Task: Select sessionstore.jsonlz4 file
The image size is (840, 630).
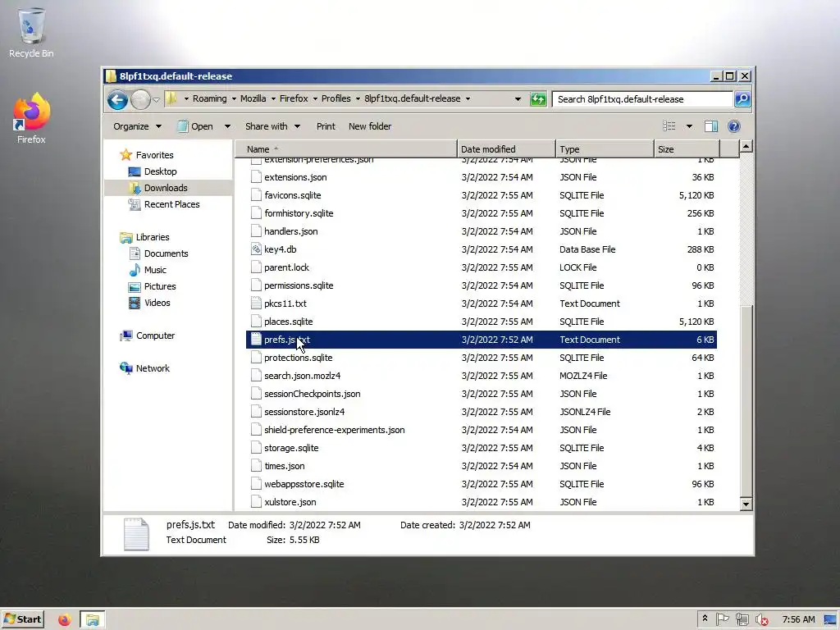Action: [x=304, y=412]
